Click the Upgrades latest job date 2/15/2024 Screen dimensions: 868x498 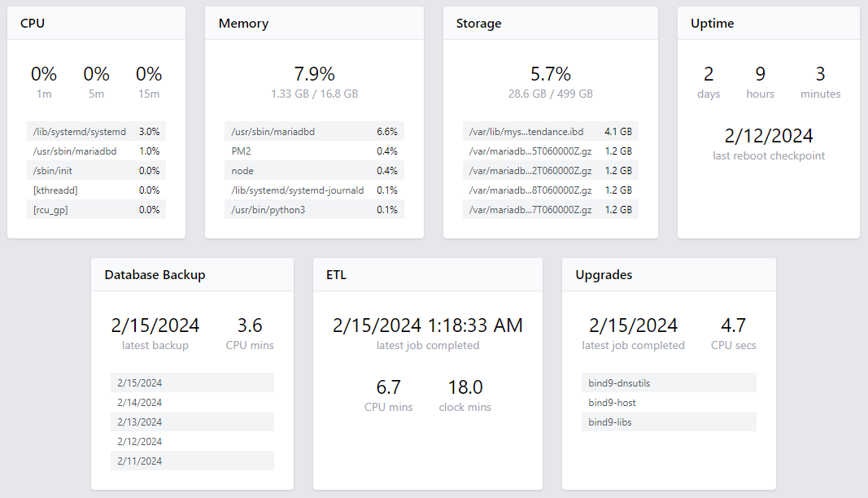click(x=633, y=325)
